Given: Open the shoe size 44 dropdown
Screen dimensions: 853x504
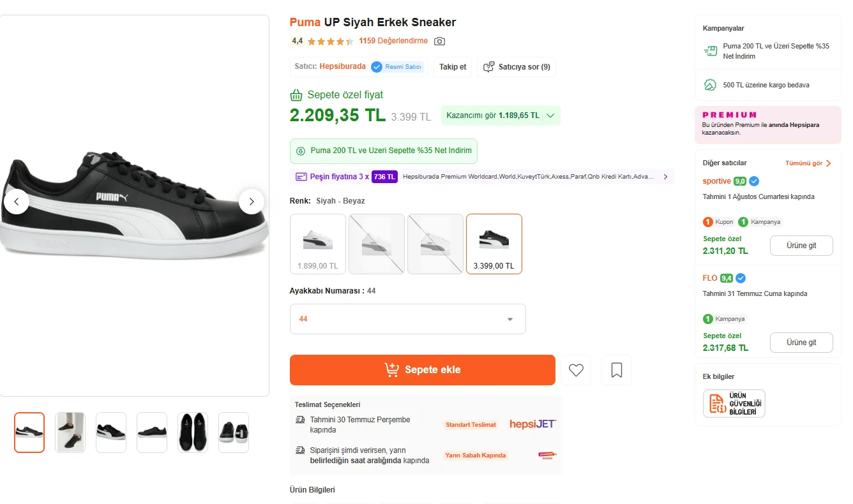Looking at the screenshot, I should 408,319.
